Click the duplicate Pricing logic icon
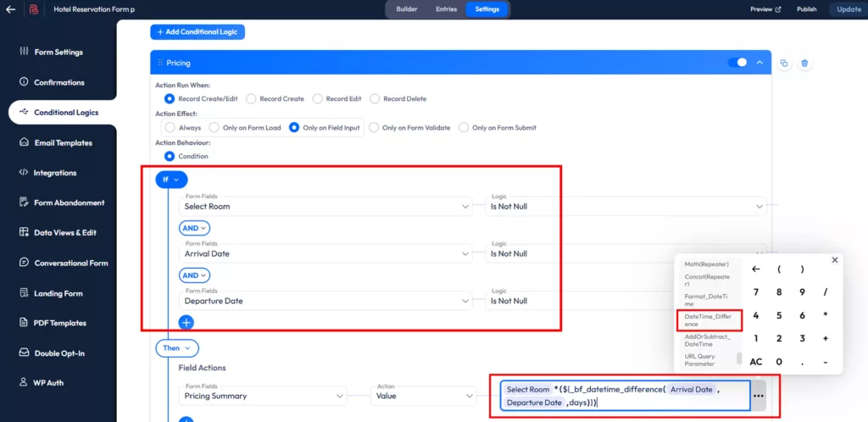The width and height of the screenshot is (868, 422). [784, 64]
